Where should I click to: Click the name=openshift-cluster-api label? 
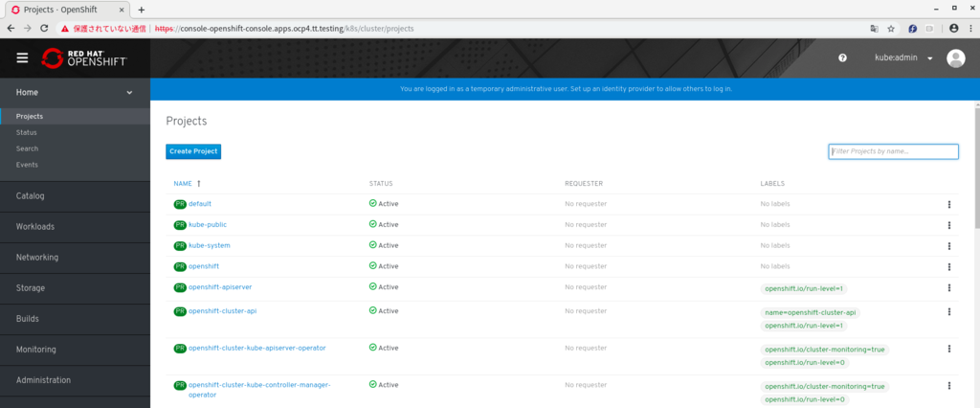[x=812, y=312]
